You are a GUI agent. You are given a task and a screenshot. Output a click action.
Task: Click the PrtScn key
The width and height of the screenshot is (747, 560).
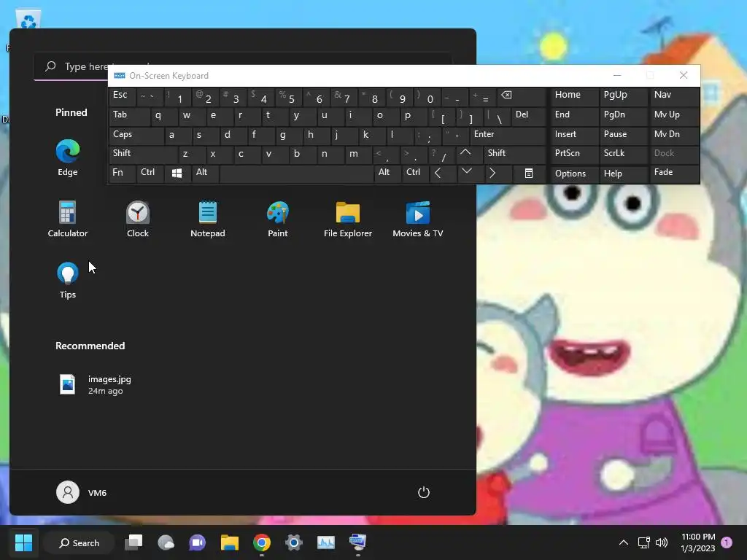tap(573, 155)
